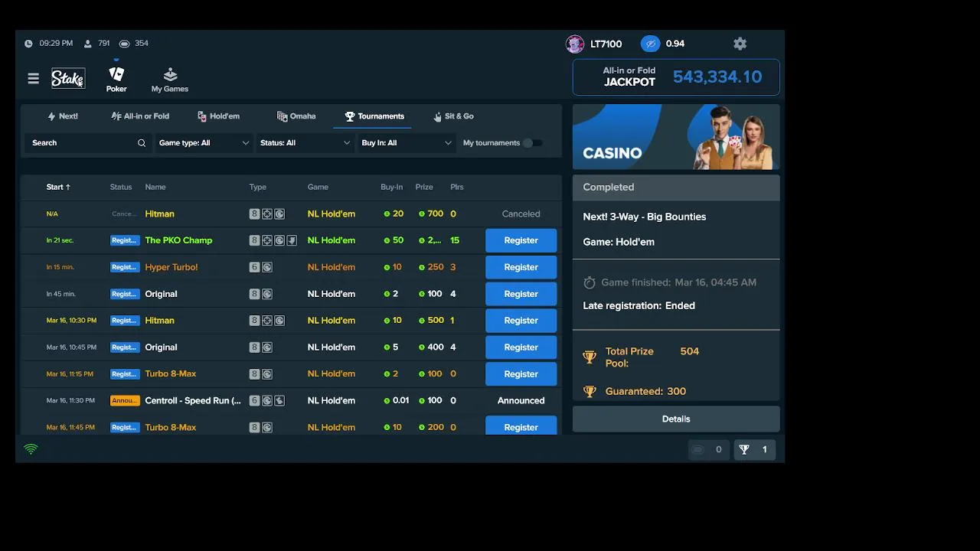Click Buy-In column header

click(x=391, y=187)
